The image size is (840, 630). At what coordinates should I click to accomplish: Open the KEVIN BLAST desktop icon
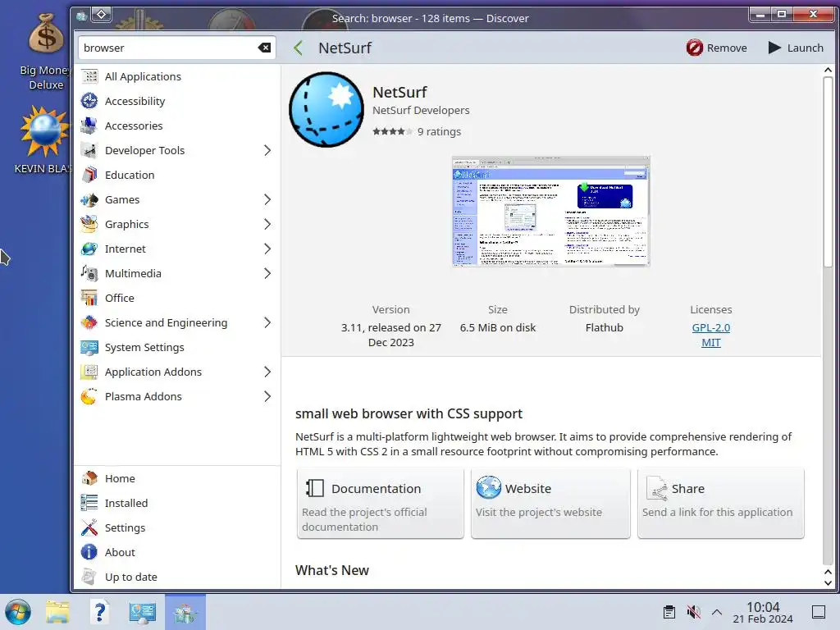(44, 139)
